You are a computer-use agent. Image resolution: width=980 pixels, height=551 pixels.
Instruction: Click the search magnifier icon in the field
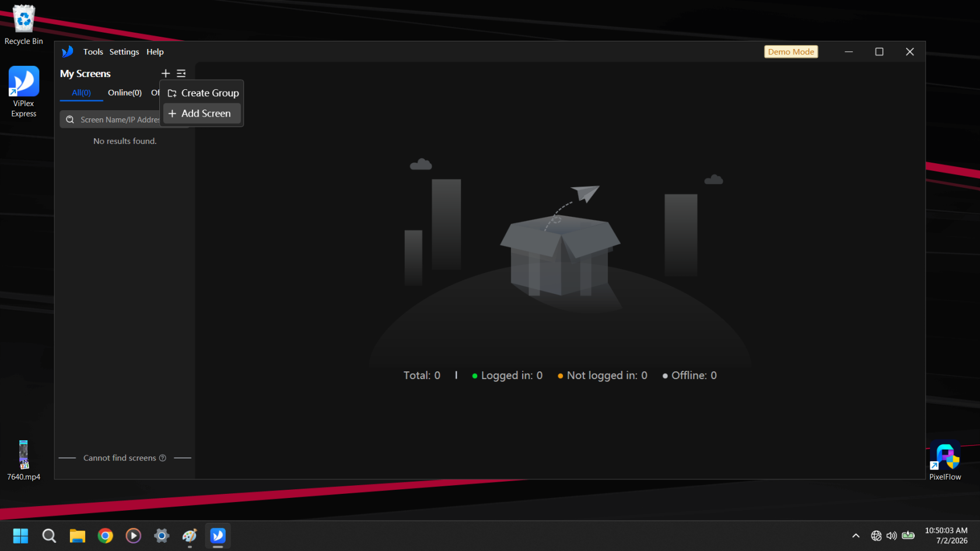pyautogui.click(x=70, y=120)
